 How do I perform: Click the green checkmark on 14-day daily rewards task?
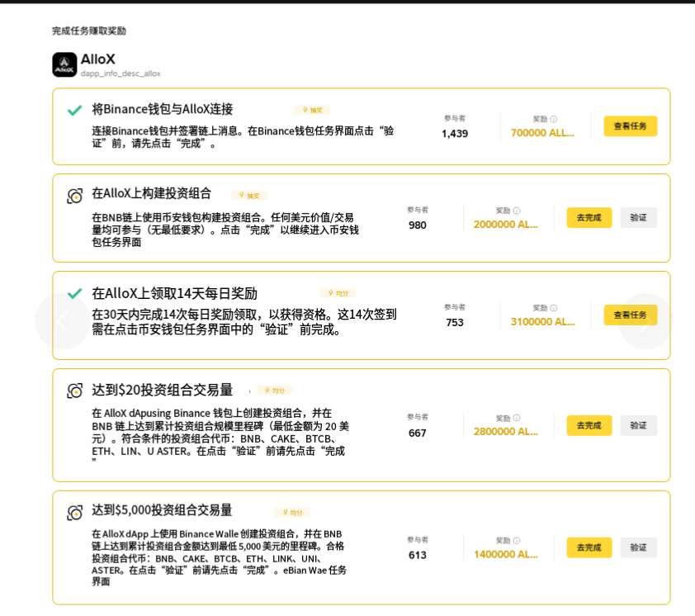tap(74, 293)
